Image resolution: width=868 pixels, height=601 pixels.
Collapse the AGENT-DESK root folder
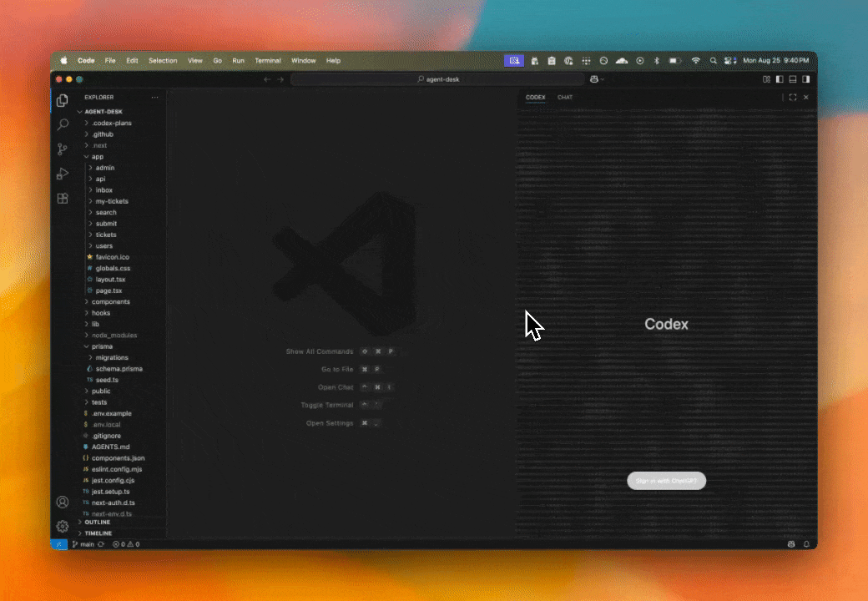click(103, 112)
